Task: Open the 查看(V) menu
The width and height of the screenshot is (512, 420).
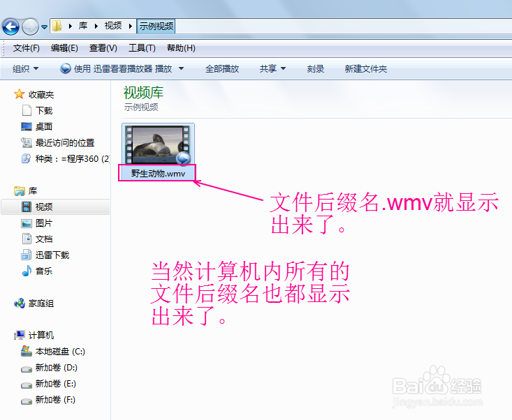Action: pyautogui.click(x=103, y=48)
